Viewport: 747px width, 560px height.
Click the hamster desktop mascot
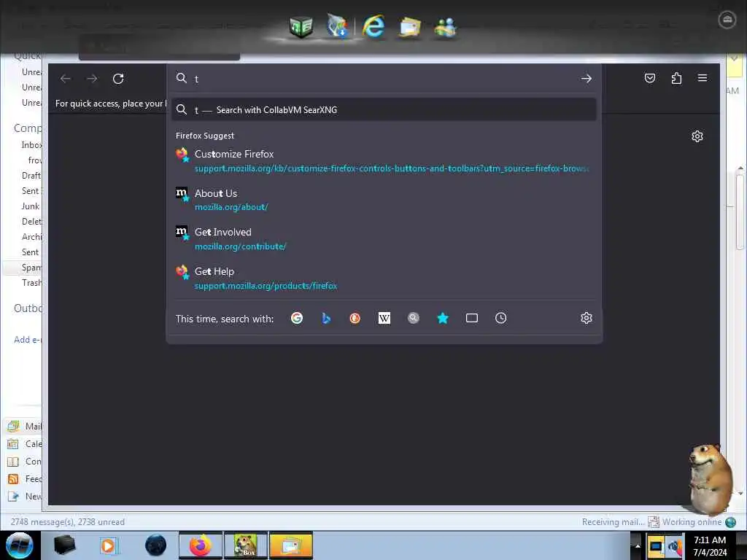[x=711, y=478]
